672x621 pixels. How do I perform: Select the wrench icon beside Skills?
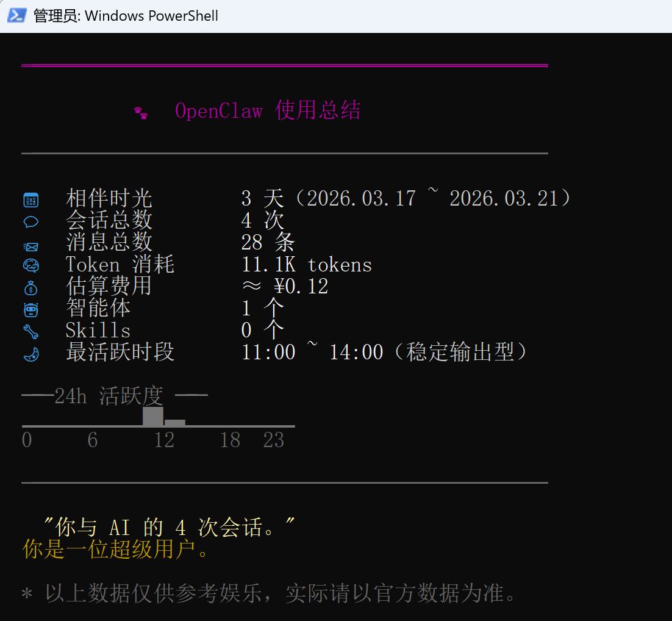[30, 332]
